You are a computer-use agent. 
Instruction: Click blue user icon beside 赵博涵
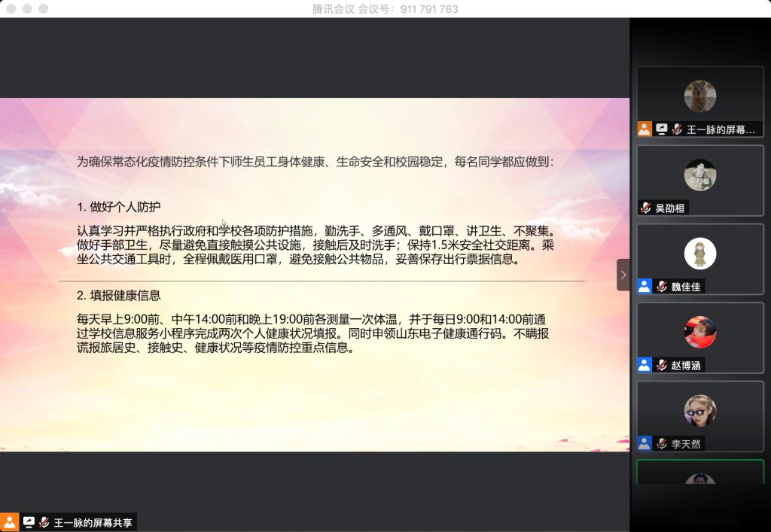click(x=645, y=365)
